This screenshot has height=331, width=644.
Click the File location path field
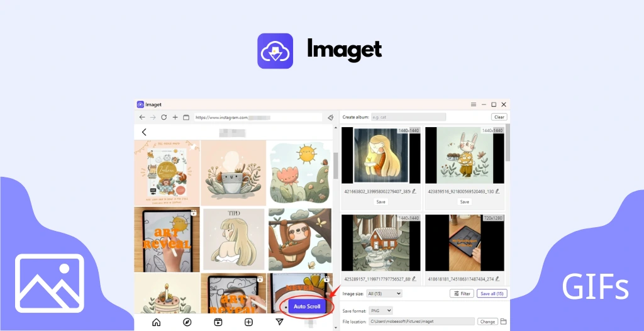[x=421, y=322]
